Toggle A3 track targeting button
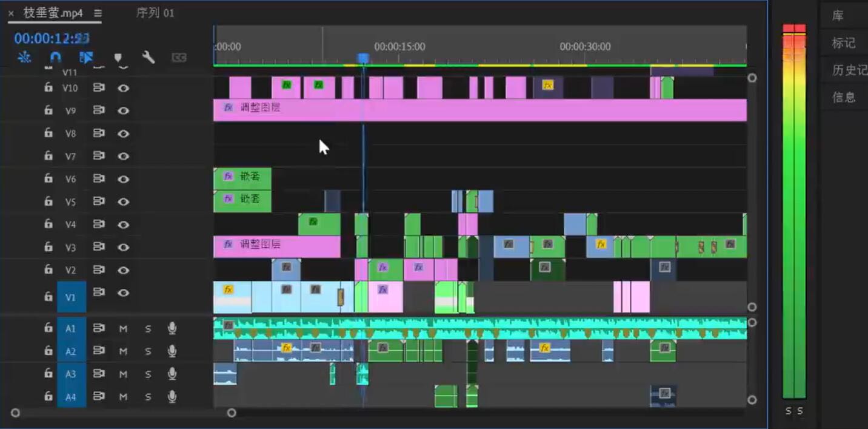 click(72, 374)
